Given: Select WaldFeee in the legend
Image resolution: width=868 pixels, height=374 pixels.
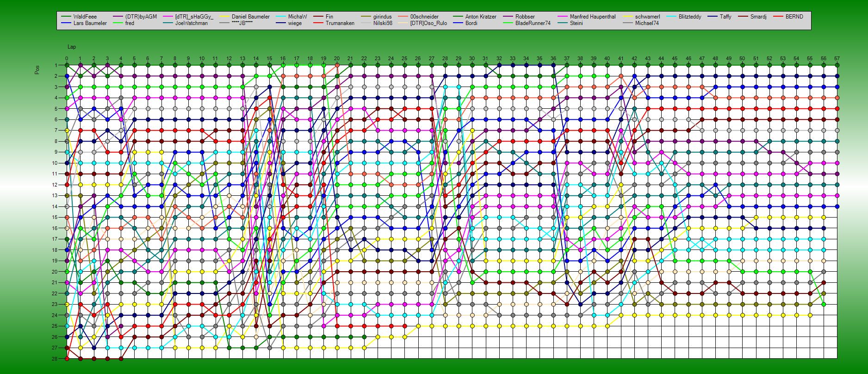Looking at the screenshot, I should coord(85,17).
